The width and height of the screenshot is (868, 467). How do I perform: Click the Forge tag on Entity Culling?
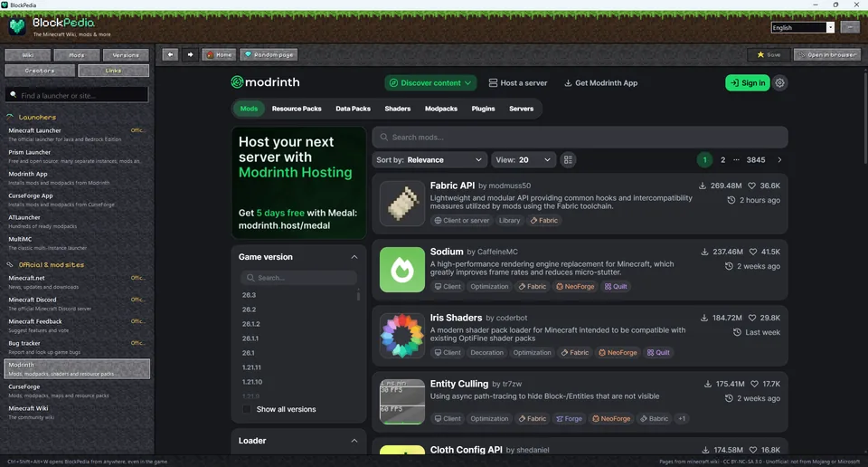point(569,419)
